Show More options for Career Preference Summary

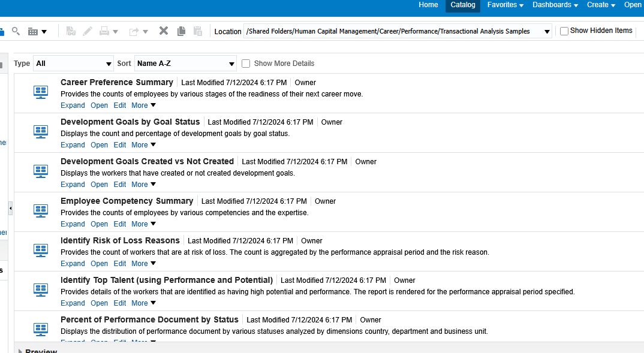point(143,105)
